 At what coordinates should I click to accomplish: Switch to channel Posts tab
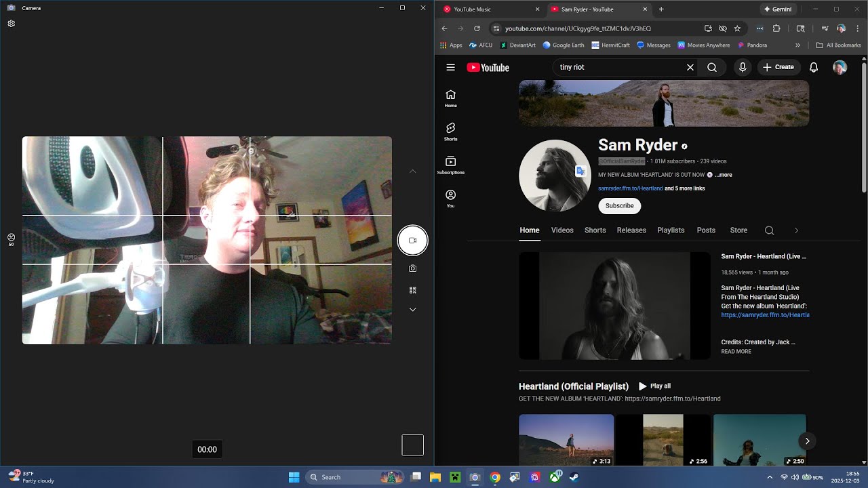tap(706, 230)
